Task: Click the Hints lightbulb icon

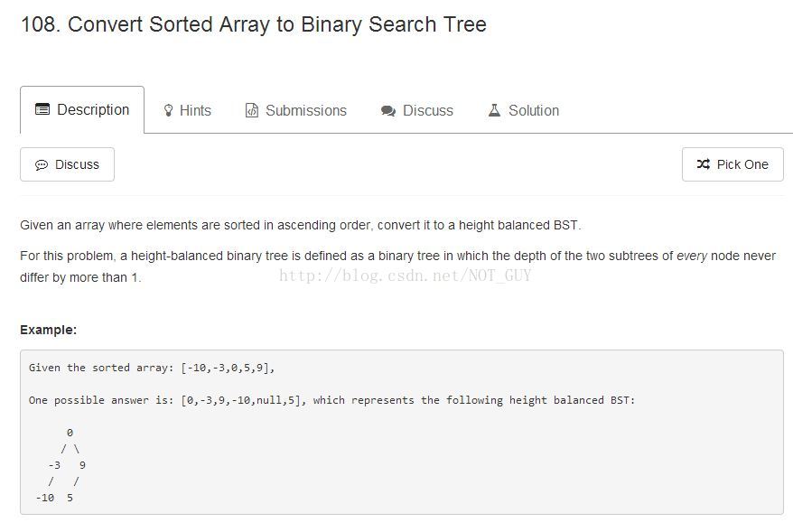Action: [168, 110]
